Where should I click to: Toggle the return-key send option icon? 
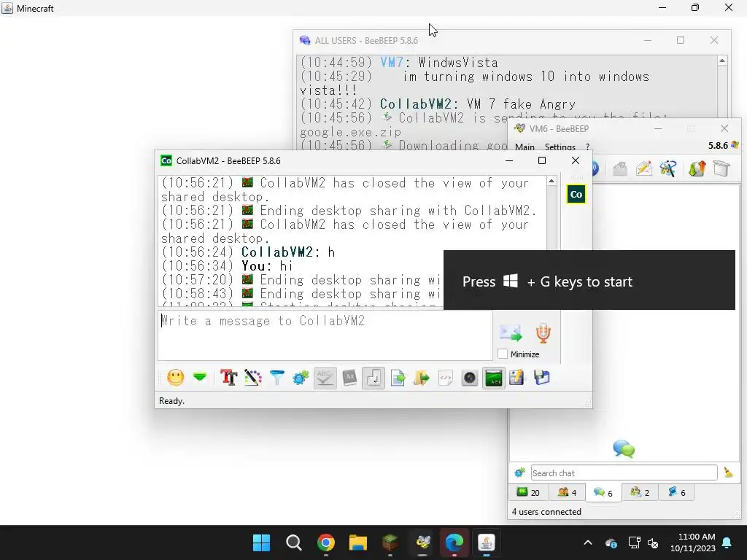[x=373, y=378]
